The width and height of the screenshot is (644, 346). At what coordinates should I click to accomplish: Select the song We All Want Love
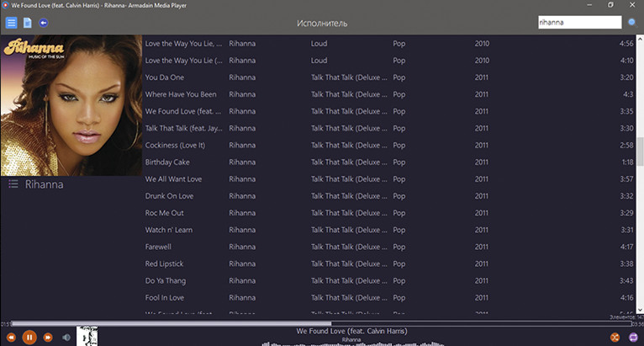click(173, 179)
